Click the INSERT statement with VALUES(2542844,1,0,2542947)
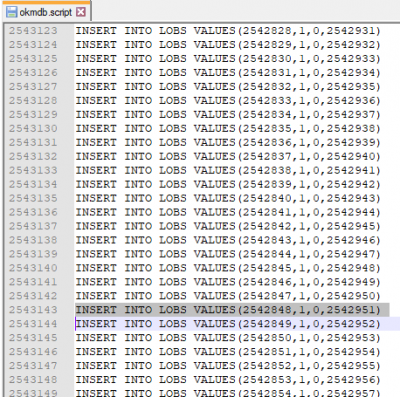Viewport: 400px width, 397px height. click(228, 254)
